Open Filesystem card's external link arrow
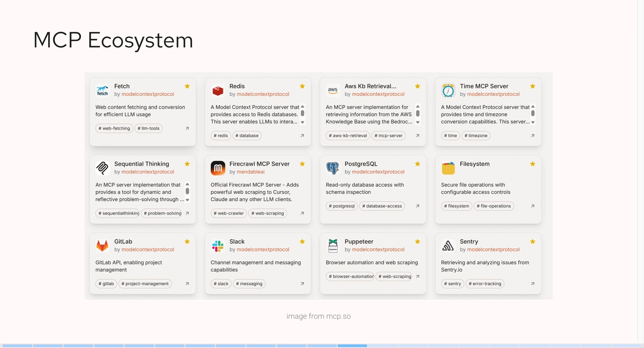644x348 pixels. [533, 206]
